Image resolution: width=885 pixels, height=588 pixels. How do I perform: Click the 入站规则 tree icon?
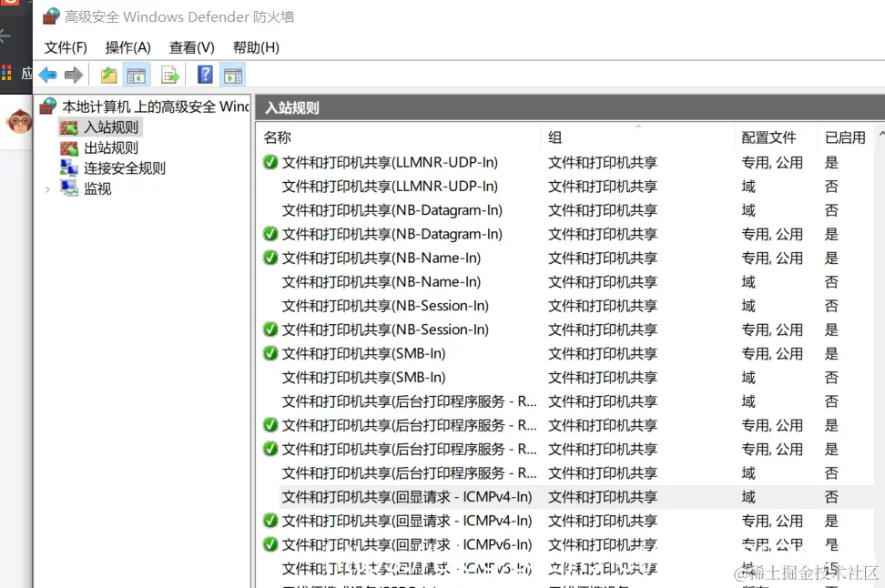[69, 128]
